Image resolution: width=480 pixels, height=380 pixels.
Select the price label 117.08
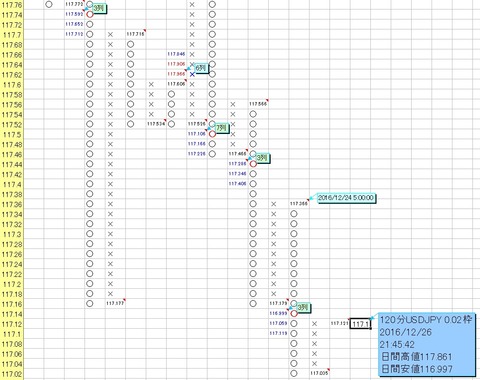point(12,344)
